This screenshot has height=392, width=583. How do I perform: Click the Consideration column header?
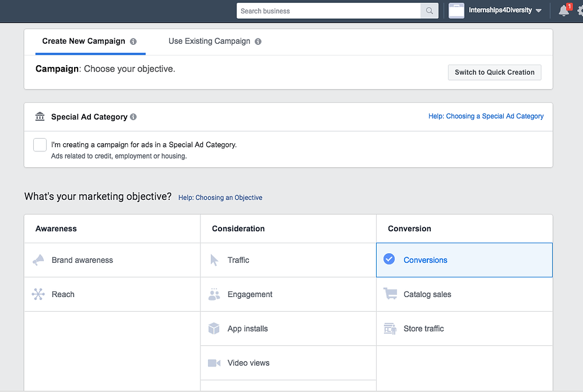238,229
